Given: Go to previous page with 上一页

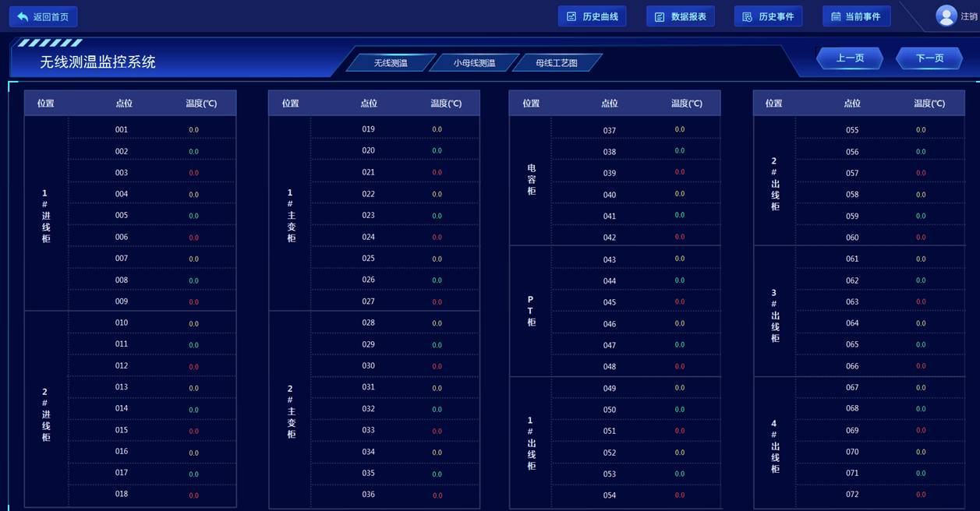Looking at the screenshot, I should coord(850,58).
